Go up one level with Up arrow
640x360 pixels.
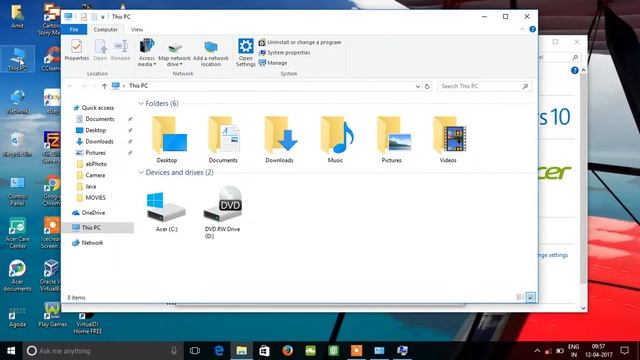click(104, 86)
